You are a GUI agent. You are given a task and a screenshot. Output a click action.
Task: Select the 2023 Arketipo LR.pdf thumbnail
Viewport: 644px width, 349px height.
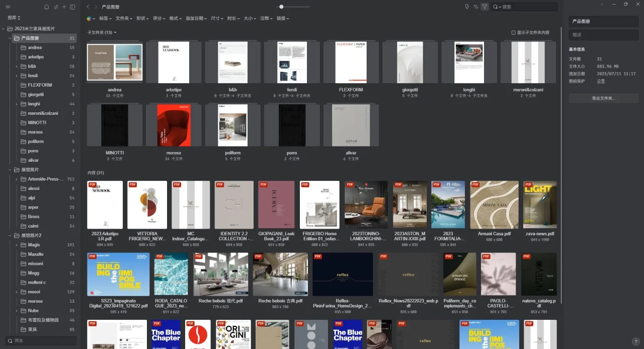pyautogui.click(x=105, y=205)
